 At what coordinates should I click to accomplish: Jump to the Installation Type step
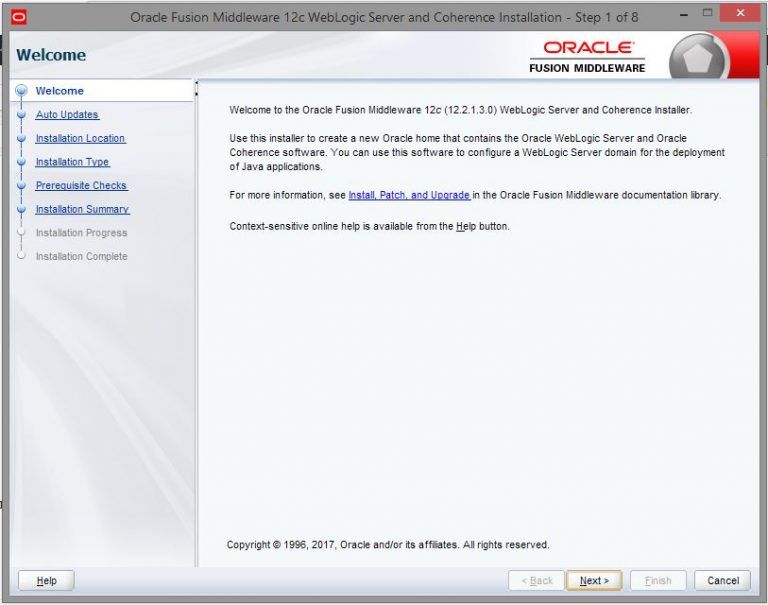point(72,162)
